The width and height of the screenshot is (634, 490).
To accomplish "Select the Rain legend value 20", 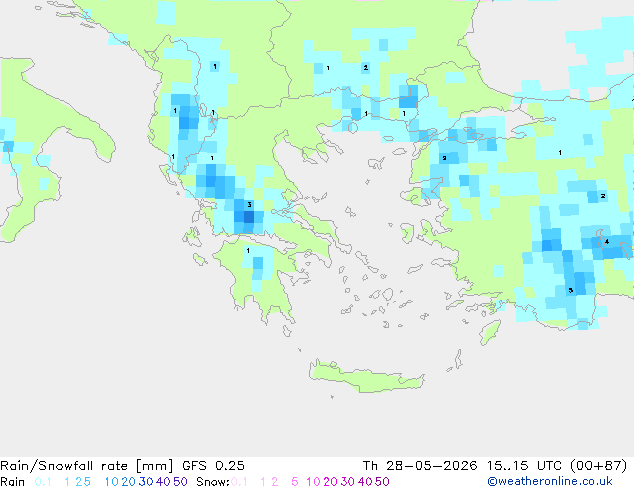I will (x=128, y=482).
